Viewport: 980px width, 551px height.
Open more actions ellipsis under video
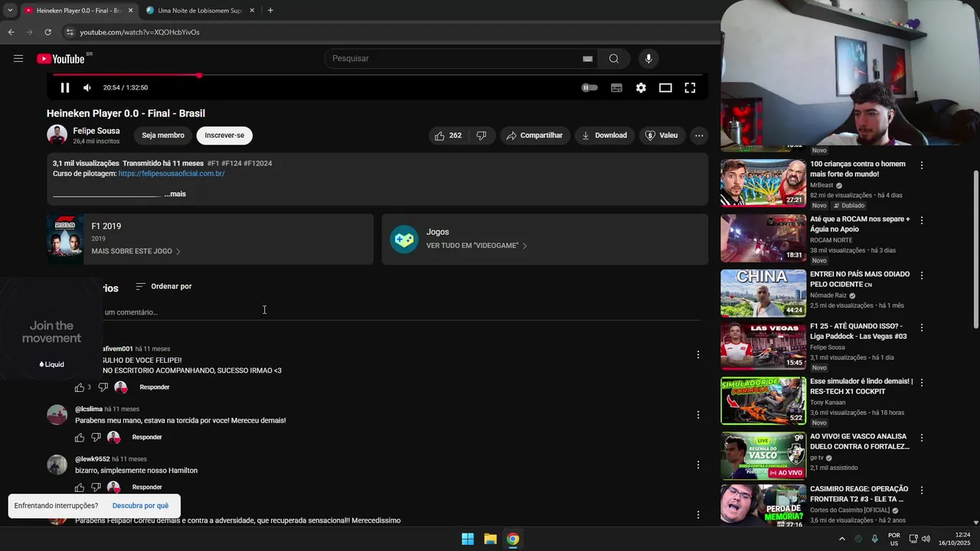(x=699, y=135)
